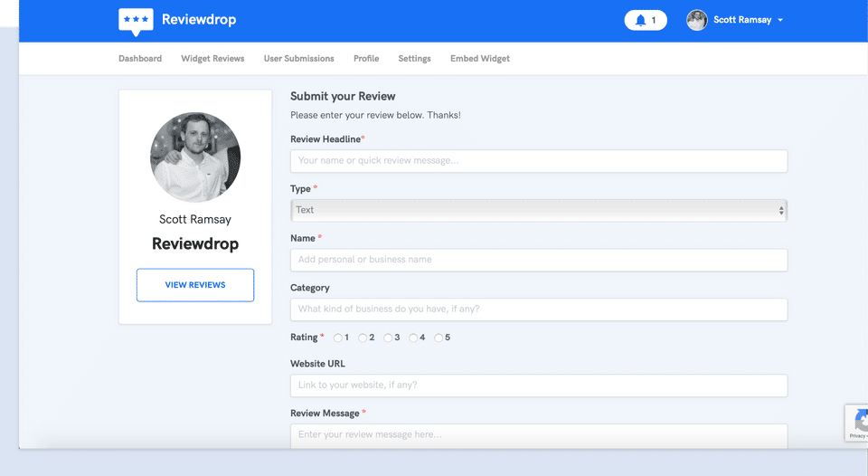The image size is (868, 476).
Task: Open the Settings navigation item
Action: pyautogui.click(x=414, y=59)
